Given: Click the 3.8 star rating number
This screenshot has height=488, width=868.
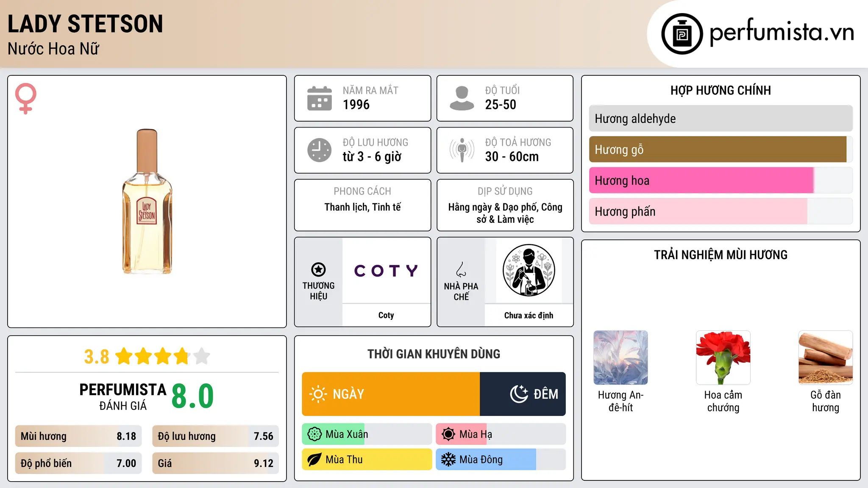Looking at the screenshot, I should [x=96, y=357].
